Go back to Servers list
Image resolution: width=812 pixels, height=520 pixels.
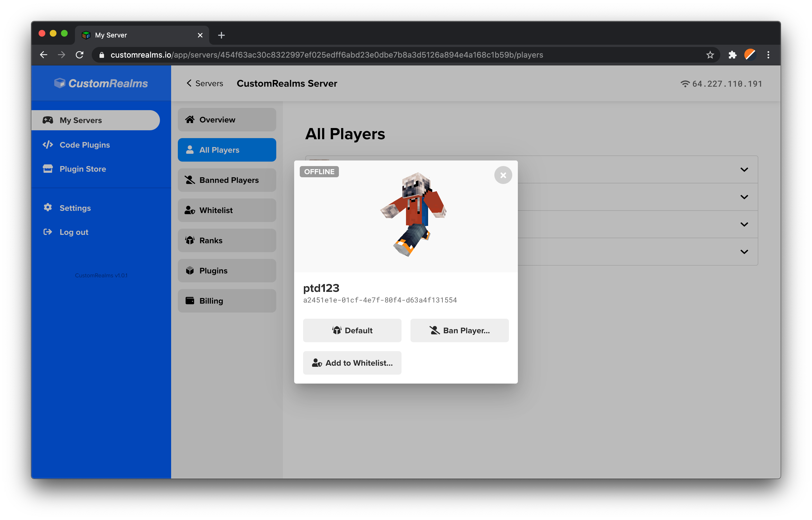(205, 83)
